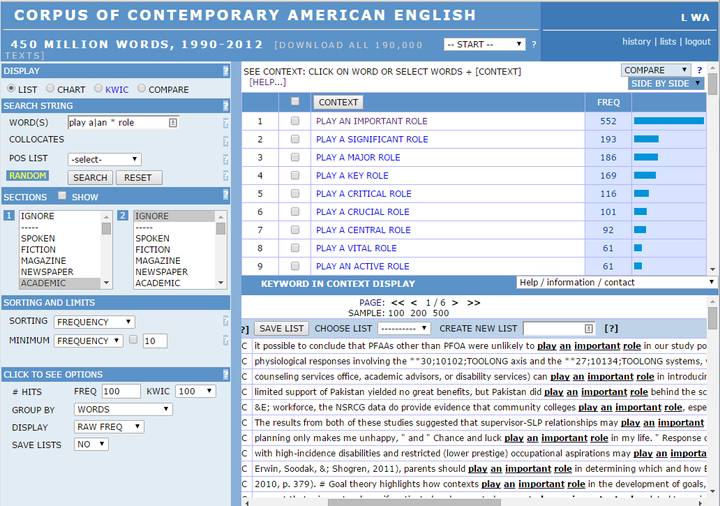This screenshot has height=506, width=720.
Task: Open the START dropdown
Action: [484, 45]
